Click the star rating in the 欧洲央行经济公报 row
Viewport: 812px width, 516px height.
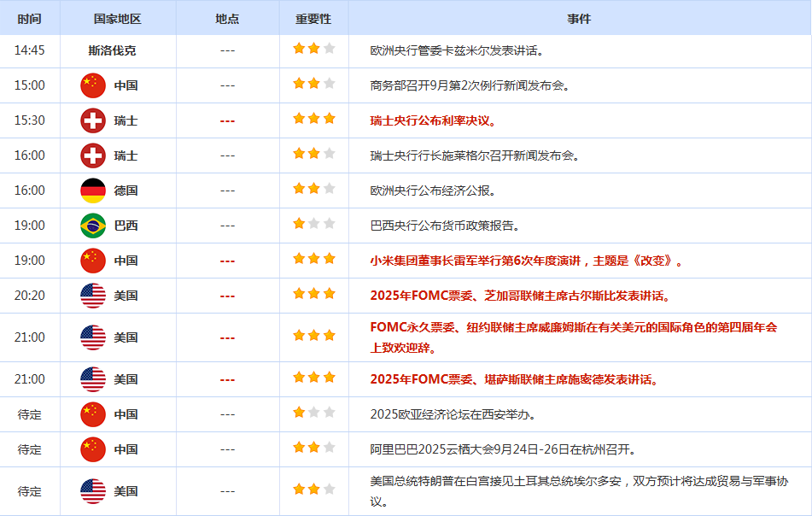[x=314, y=189]
